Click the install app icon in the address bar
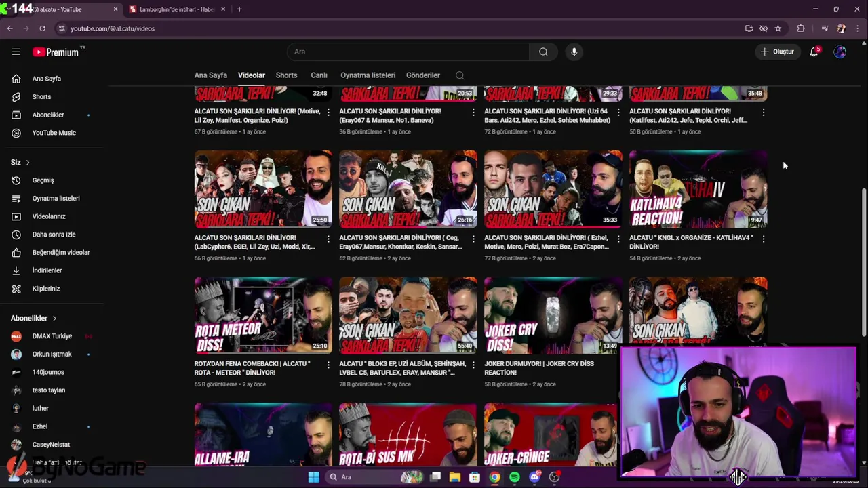Image resolution: width=868 pixels, height=488 pixels. [749, 28]
